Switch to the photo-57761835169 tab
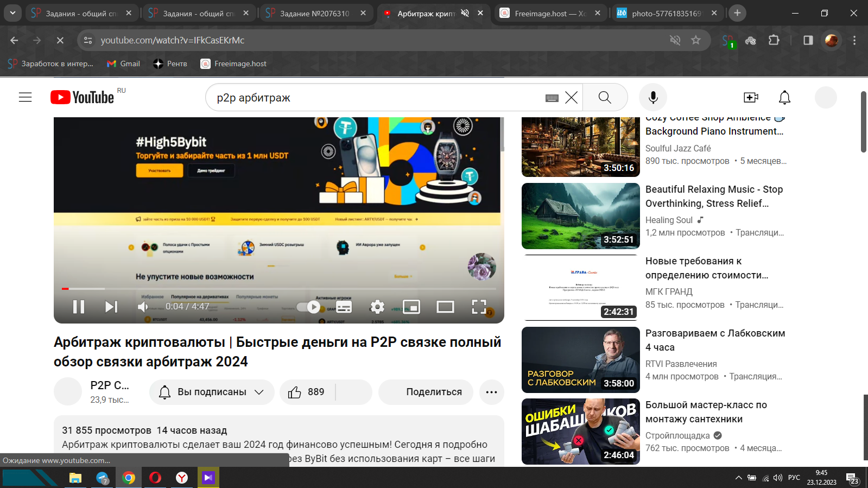 point(667,13)
